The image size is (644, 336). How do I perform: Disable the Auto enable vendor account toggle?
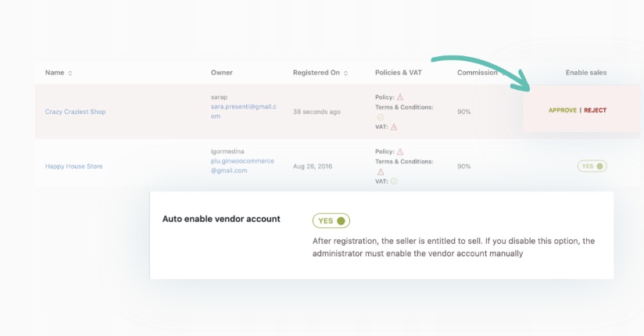click(331, 221)
